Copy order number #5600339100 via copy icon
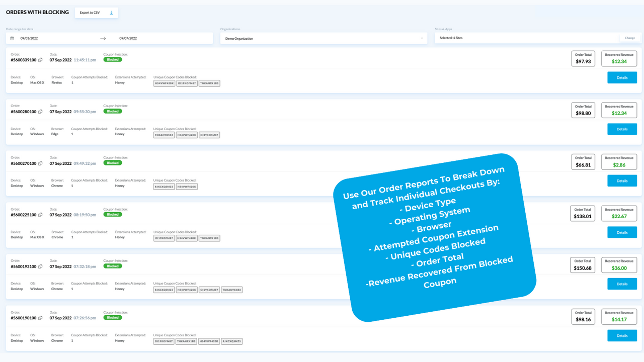 40,60
